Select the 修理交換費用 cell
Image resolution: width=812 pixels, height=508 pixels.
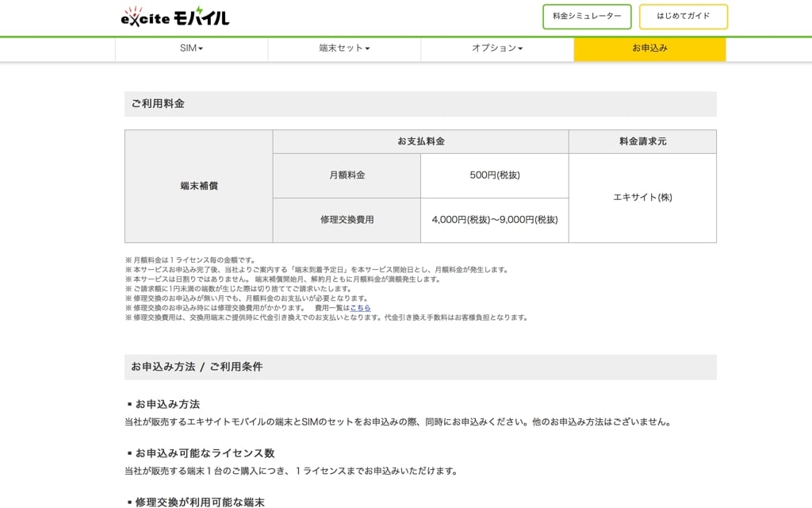(x=347, y=221)
